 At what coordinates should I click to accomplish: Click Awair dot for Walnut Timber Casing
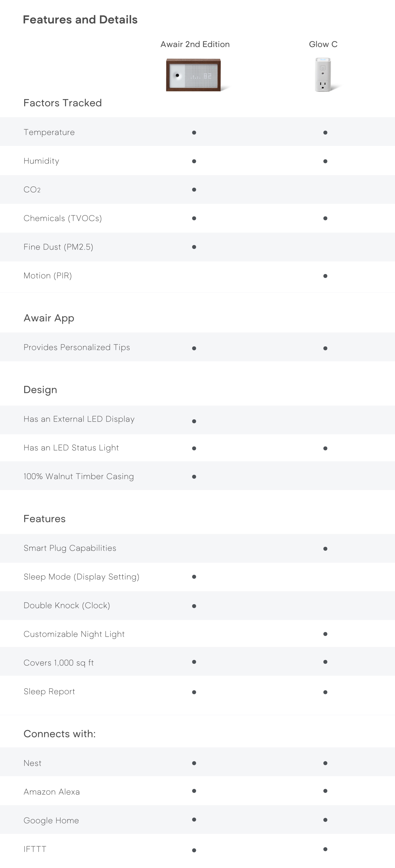194,476
